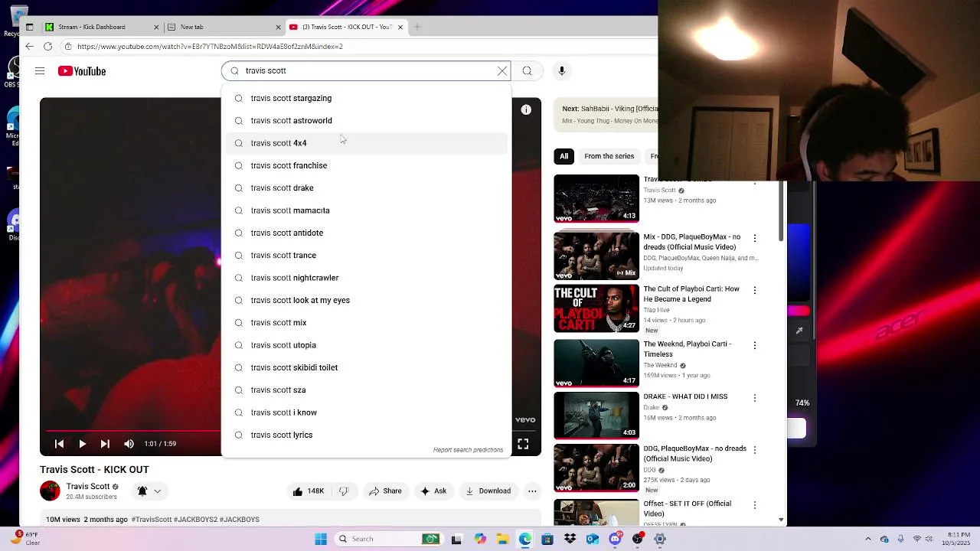
Task: Open Dropbox from the taskbar
Action: pyautogui.click(x=570, y=539)
